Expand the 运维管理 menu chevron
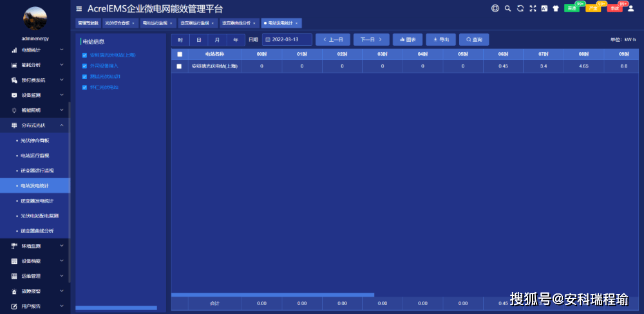Screen dimensions: 644x314 click(62, 276)
